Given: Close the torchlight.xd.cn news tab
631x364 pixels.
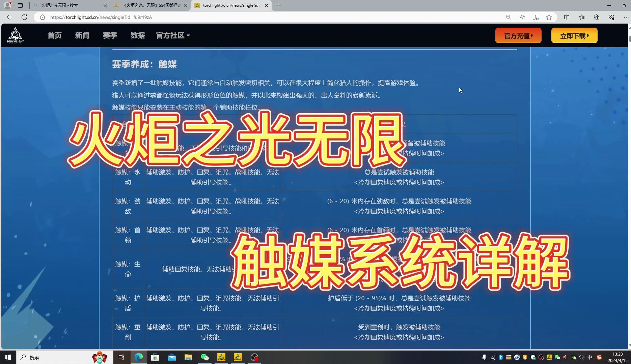Looking at the screenshot, I should pyautogui.click(x=267, y=5).
